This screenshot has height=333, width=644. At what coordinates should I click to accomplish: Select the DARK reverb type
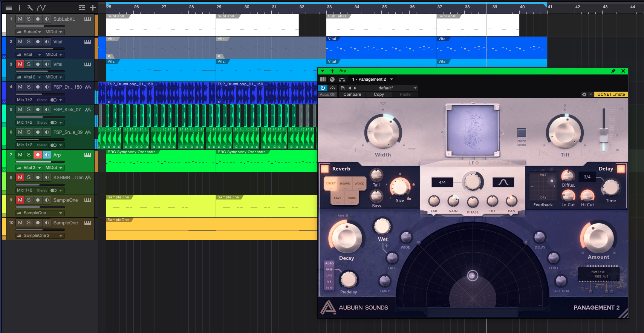tap(352, 198)
